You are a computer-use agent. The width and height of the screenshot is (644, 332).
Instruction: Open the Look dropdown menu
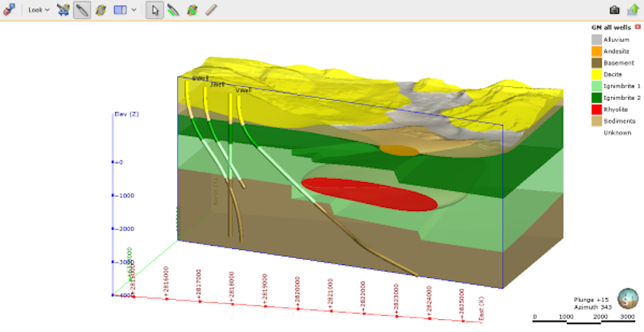[x=48, y=10]
